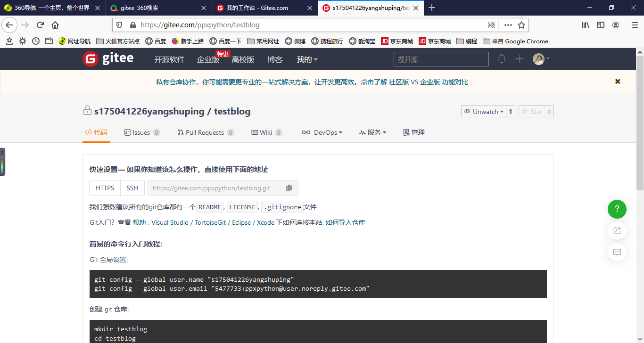Star the testblog repository

(x=533, y=111)
